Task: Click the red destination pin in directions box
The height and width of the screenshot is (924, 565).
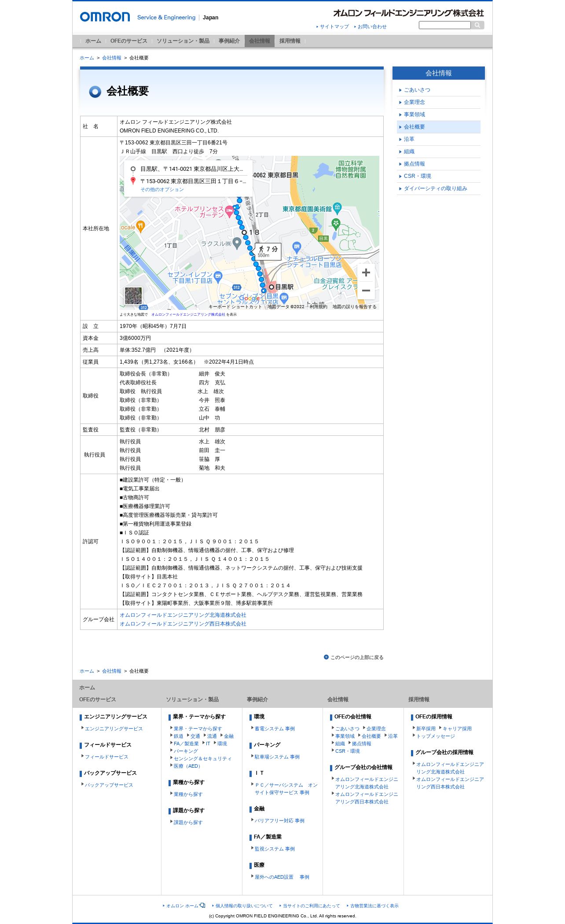Action: [133, 180]
